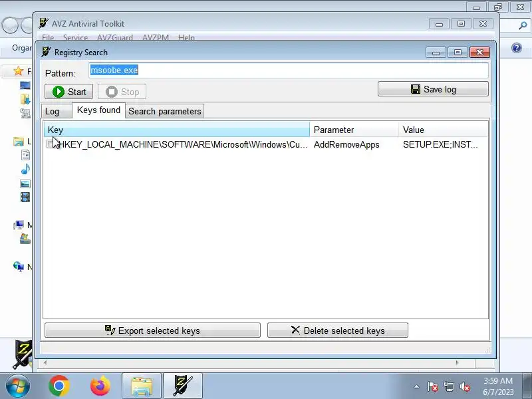Click the muted volume tray icon
The image size is (532, 399).
[465, 386]
